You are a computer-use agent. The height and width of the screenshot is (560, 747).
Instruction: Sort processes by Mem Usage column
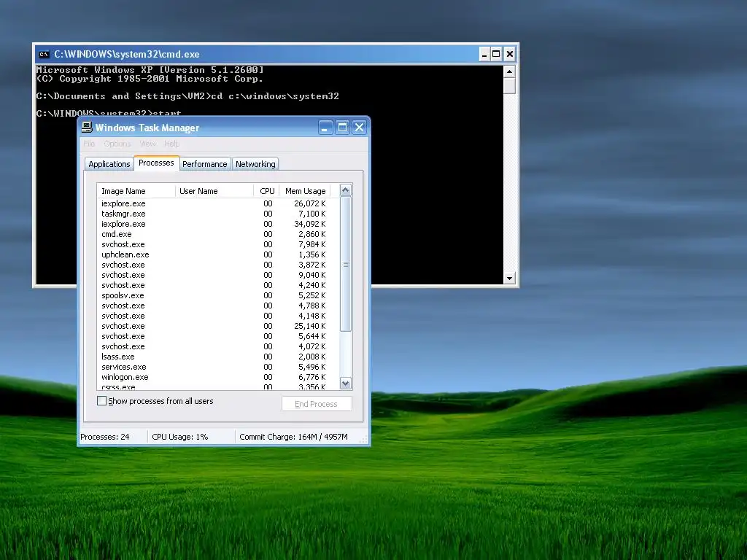305,191
